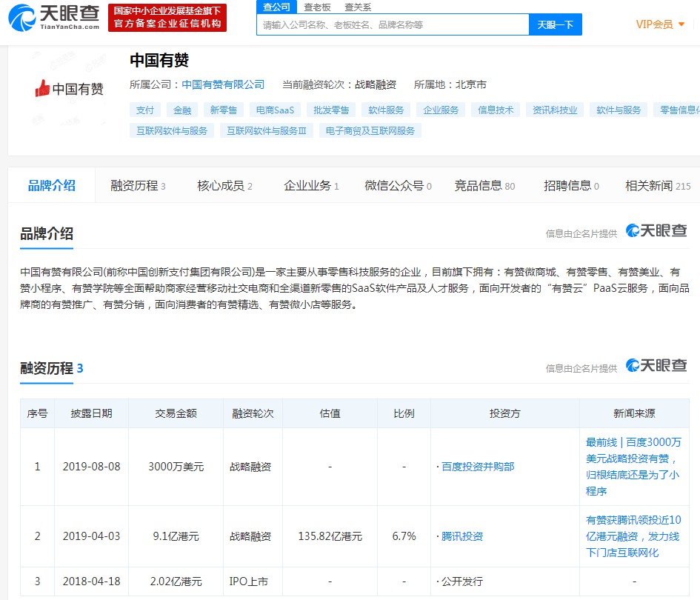Click the ratio cell 6.7%

(404, 536)
